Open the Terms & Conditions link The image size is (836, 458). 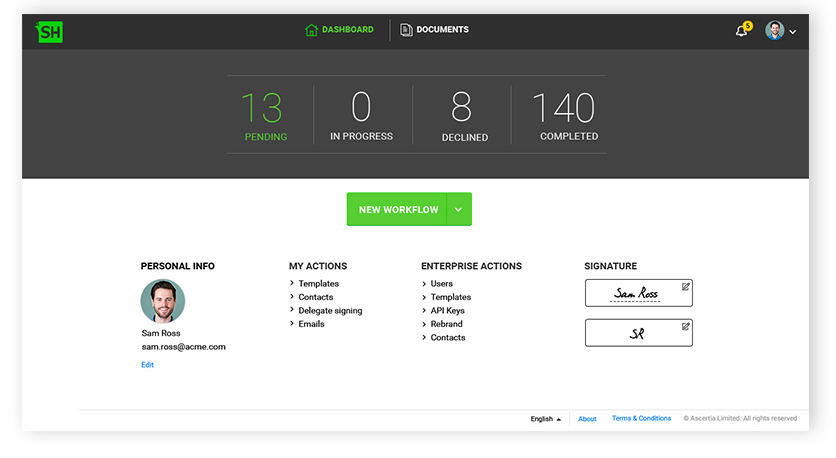(641, 419)
